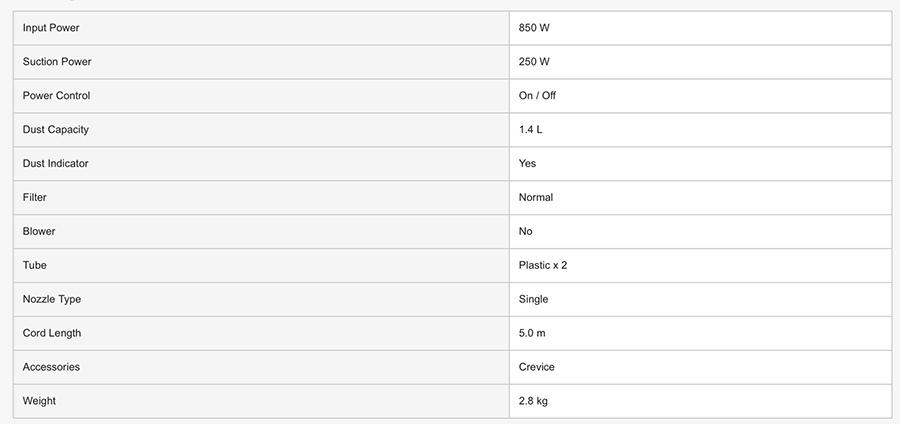Select the 250 W suction value
Image resolution: width=900 pixels, height=424 pixels.
[x=534, y=62]
